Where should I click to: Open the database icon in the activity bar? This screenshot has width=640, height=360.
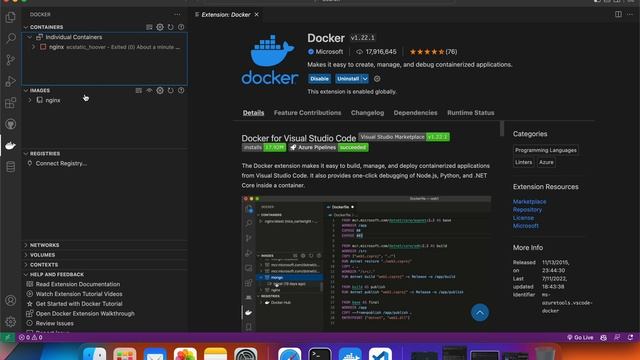point(11,167)
